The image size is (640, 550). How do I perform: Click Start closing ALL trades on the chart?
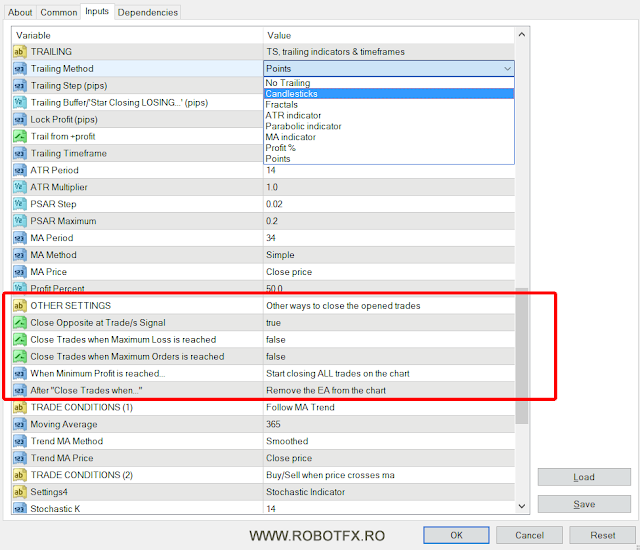[x=338, y=373]
